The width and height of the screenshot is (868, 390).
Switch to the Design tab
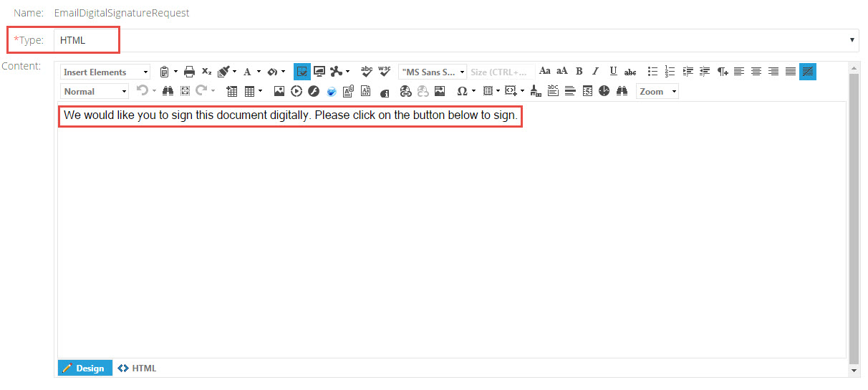[85, 368]
